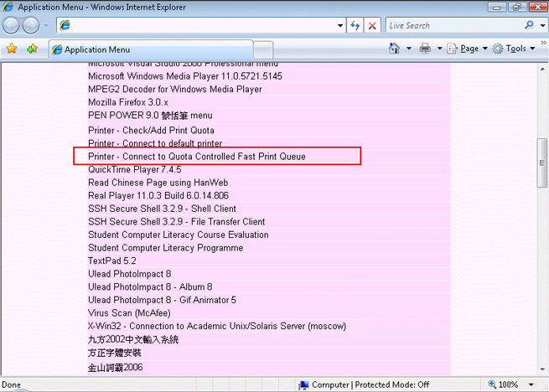Click the Home icon in toolbar
The width and height of the screenshot is (549, 392).
point(394,49)
